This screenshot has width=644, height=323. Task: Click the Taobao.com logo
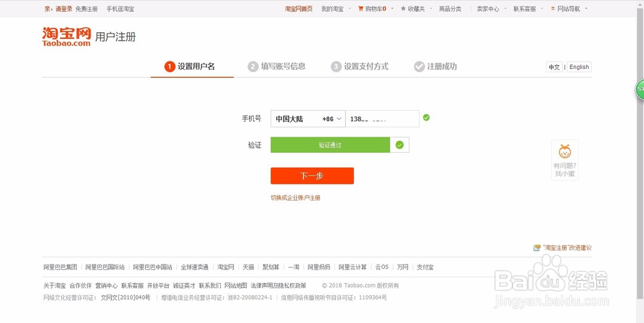[x=66, y=37]
